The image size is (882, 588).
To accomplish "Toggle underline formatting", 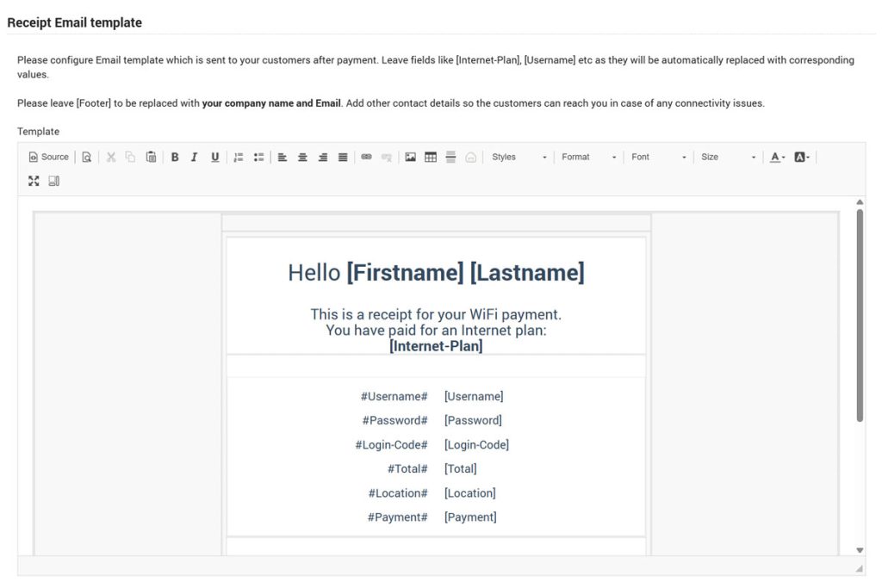I will click(x=214, y=157).
